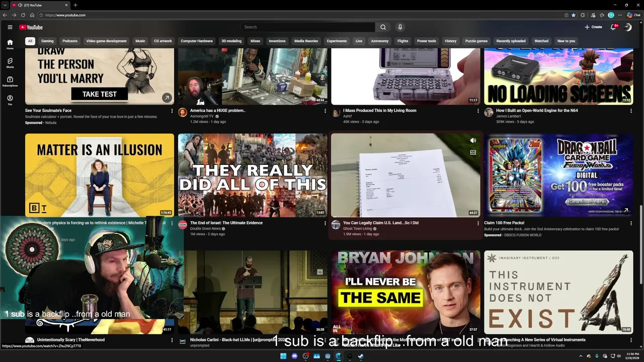Screen dimensions: 644x362
Task: Open the 'Matter is an Illusion' thumbnail
Action: 100,175
